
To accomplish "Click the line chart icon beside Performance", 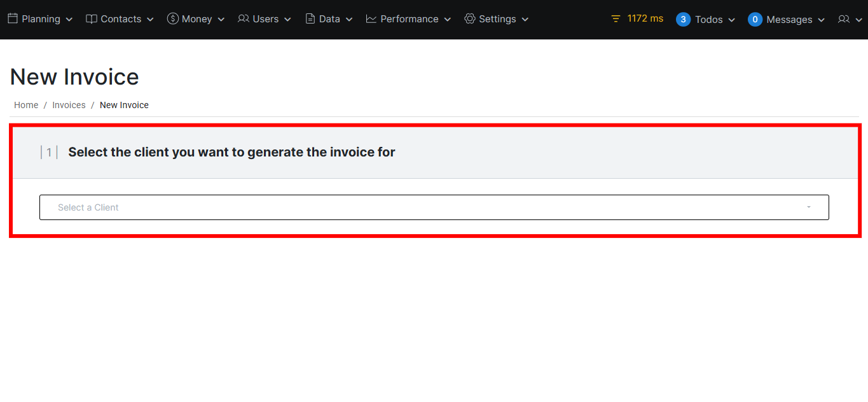I will 371,19.
